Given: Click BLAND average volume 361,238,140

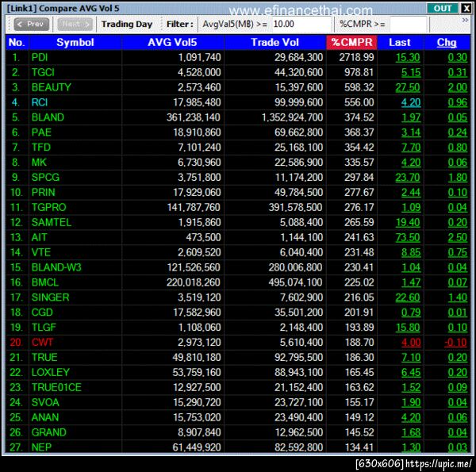Looking at the screenshot, I should pos(194,117).
